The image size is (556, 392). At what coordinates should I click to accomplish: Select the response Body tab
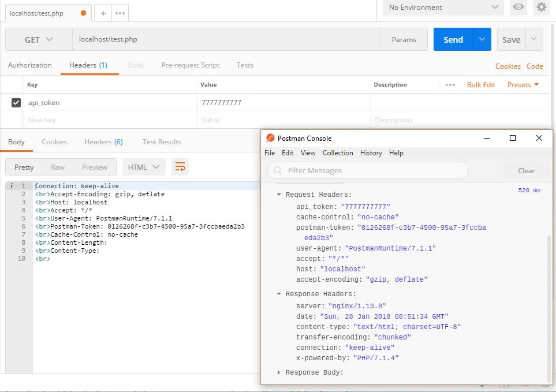[16, 142]
